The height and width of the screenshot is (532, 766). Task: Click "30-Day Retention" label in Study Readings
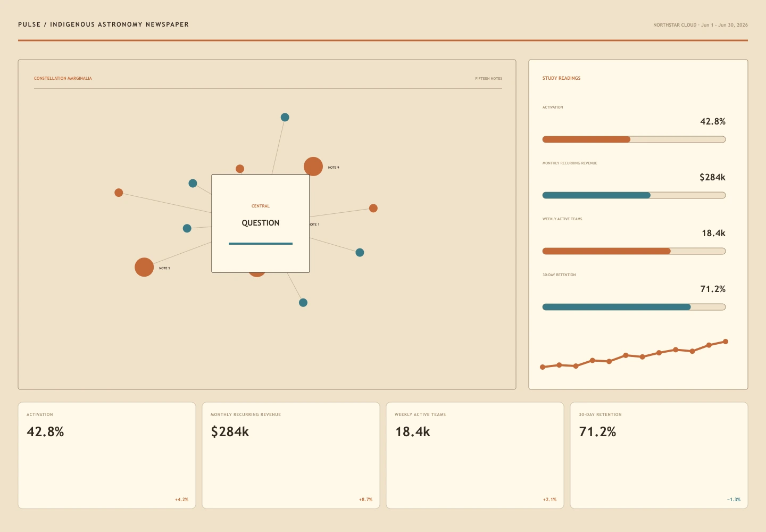tap(559, 275)
